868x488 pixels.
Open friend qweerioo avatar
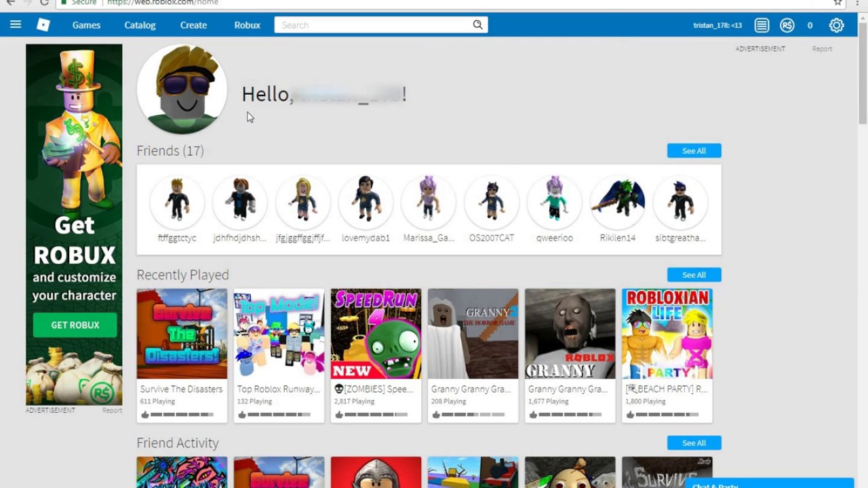555,201
